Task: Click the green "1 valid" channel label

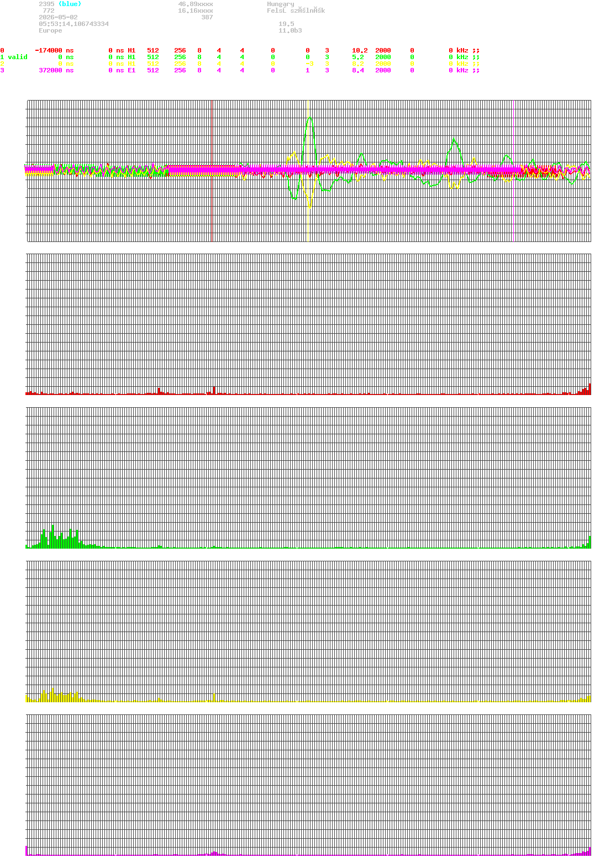Action: tap(14, 57)
